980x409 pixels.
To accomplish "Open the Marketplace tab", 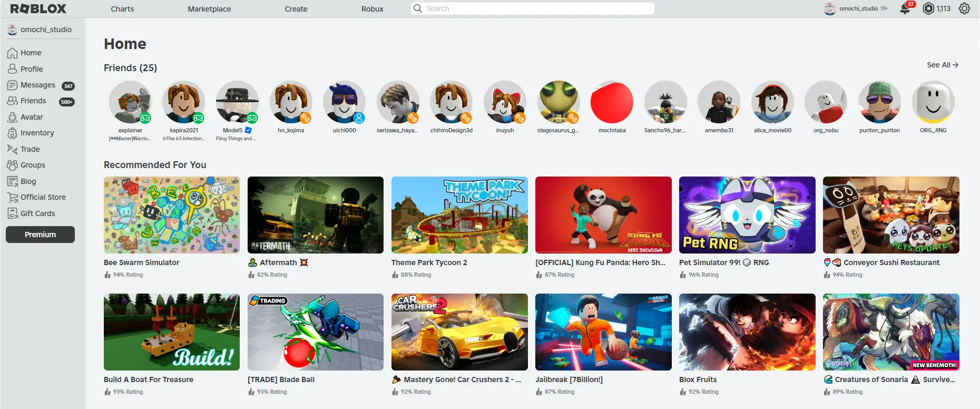I will [x=209, y=9].
